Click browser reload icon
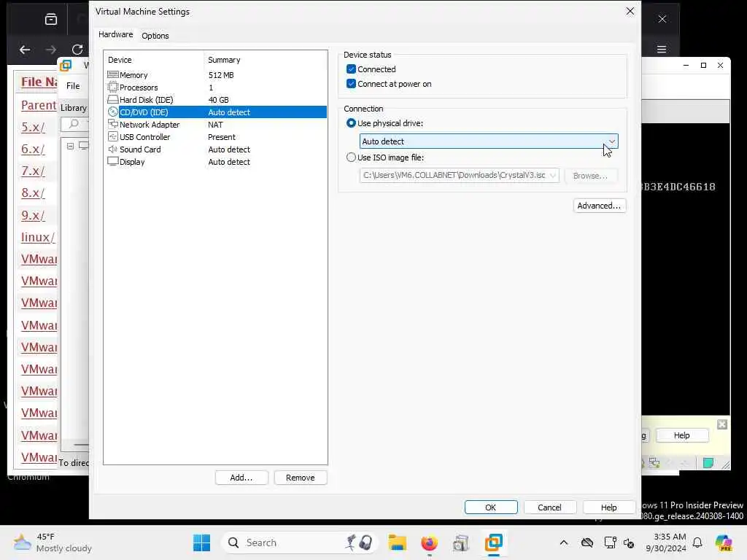This screenshot has width=747, height=560. (x=77, y=49)
